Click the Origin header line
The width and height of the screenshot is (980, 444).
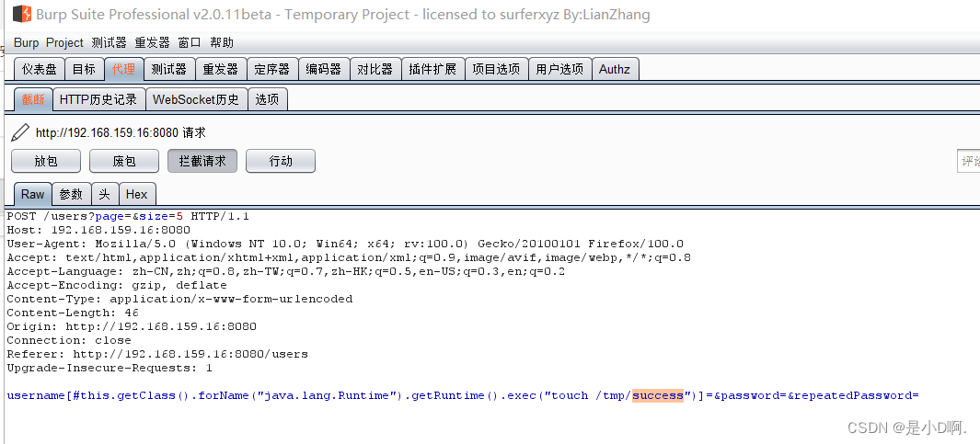pyautogui.click(x=132, y=326)
